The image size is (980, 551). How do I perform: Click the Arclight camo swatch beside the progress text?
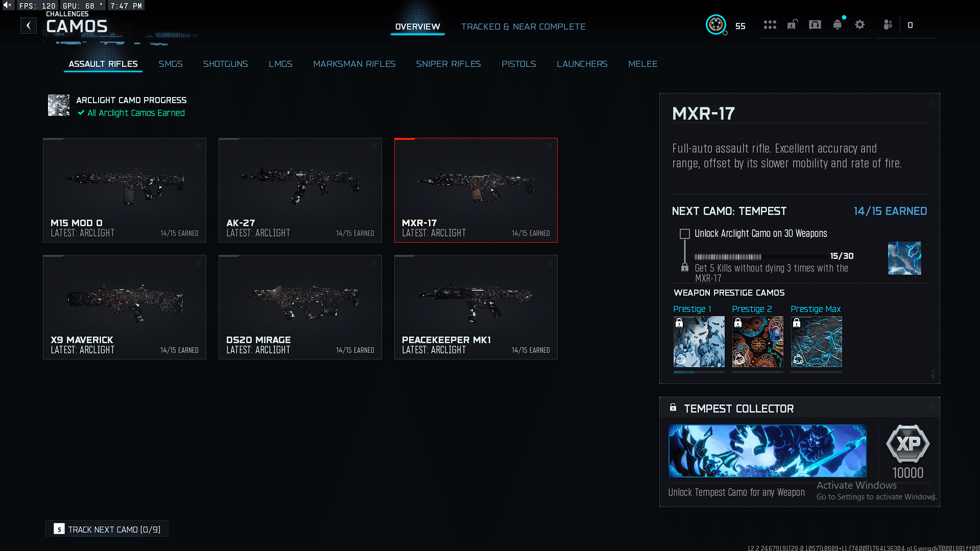(58, 105)
